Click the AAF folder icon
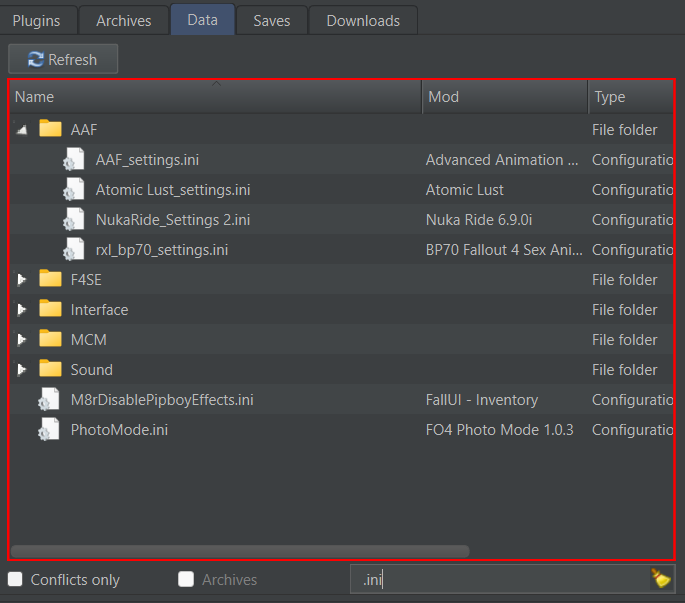This screenshot has height=603, width=685. point(50,129)
